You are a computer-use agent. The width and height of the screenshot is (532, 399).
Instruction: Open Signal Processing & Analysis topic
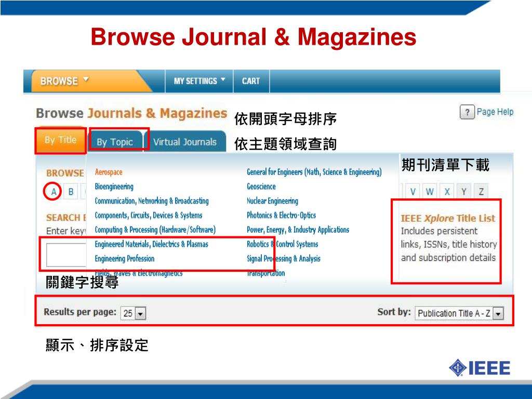coord(283,259)
